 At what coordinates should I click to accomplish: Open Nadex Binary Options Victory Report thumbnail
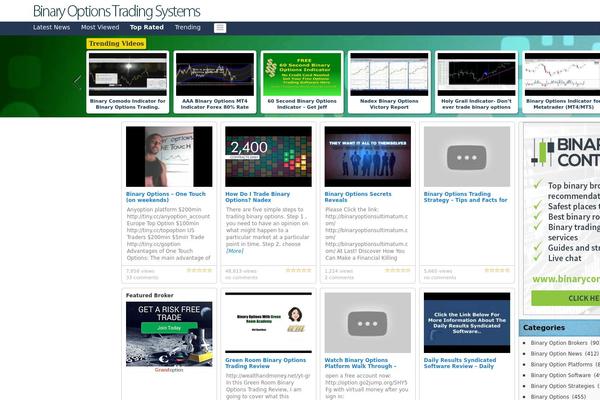pyautogui.click(x=389, y=74)
